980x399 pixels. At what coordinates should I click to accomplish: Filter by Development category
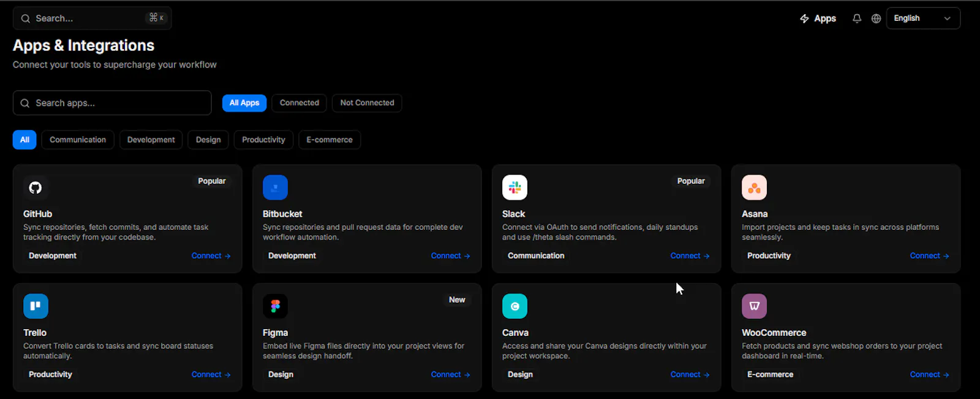pos(151,140)
